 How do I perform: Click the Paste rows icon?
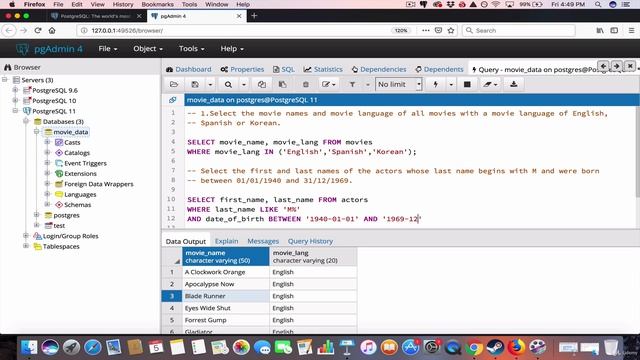pyautogui.click(x=282, y=84)
